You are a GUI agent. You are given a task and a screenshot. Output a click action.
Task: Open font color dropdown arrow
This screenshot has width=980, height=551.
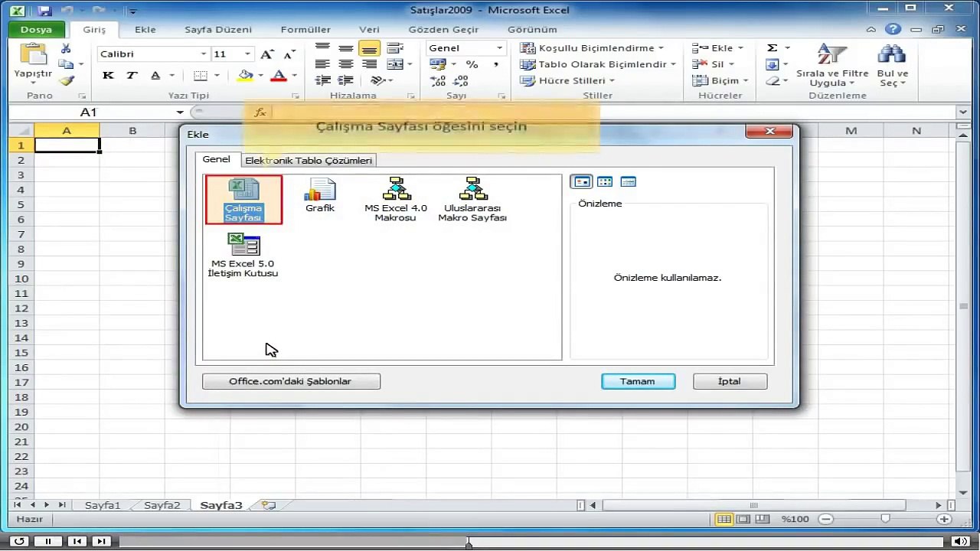pyautogui.click(x=294, y=75)
